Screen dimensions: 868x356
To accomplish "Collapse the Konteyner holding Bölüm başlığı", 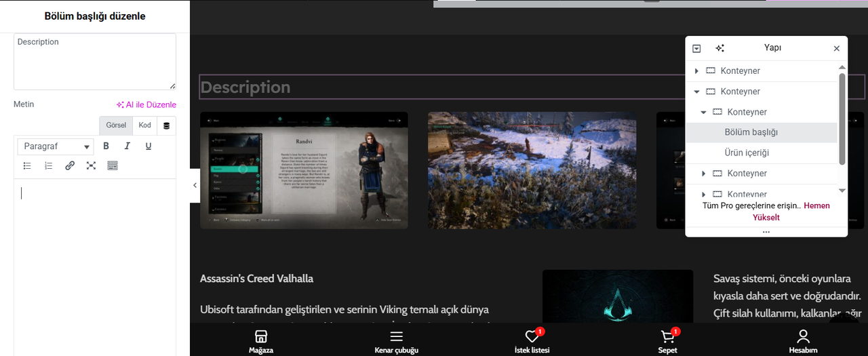I will [703, 112].
